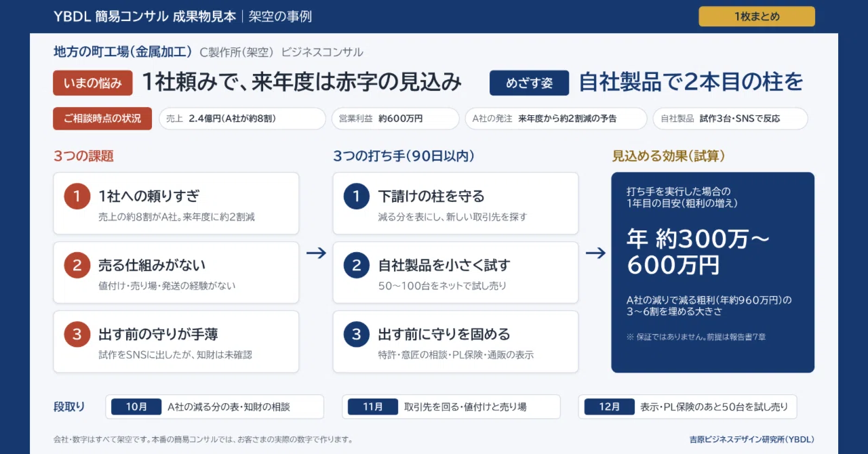Click the 1枚まとめ yellow badge
Screen dimensions: 868x454
click(757, 16)
